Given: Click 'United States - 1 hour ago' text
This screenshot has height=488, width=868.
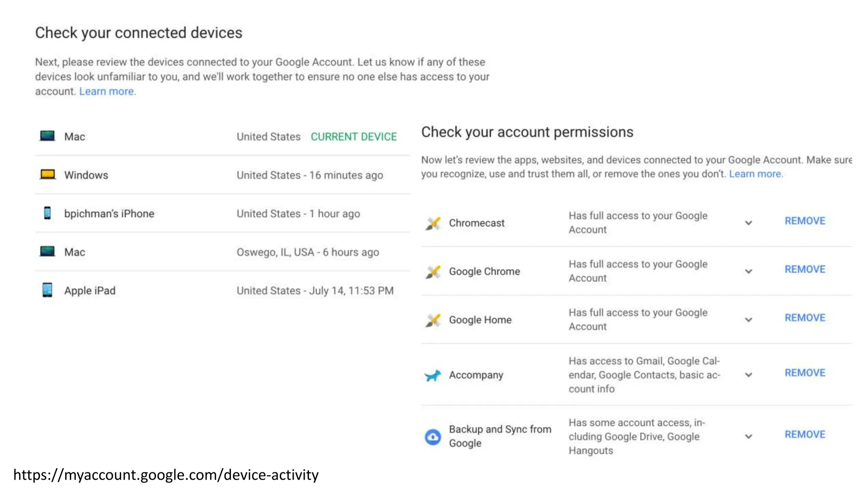Looking at the screenshot, I should (298, 213).
